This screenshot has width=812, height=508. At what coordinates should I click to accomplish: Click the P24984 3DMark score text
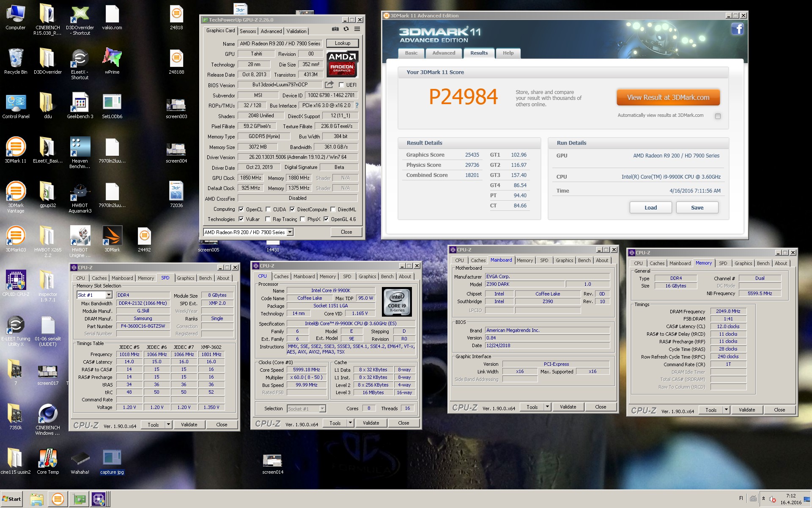(463, 97)
